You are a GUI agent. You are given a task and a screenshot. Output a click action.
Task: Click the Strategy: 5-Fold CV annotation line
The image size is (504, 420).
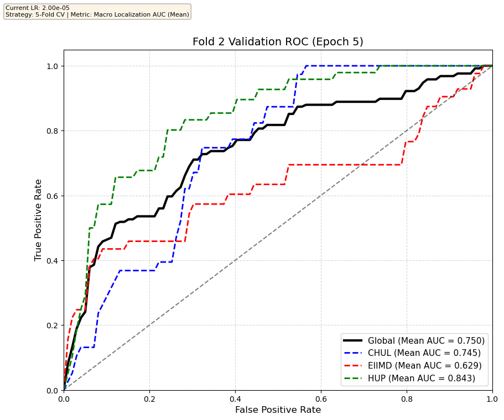(97, 14)
